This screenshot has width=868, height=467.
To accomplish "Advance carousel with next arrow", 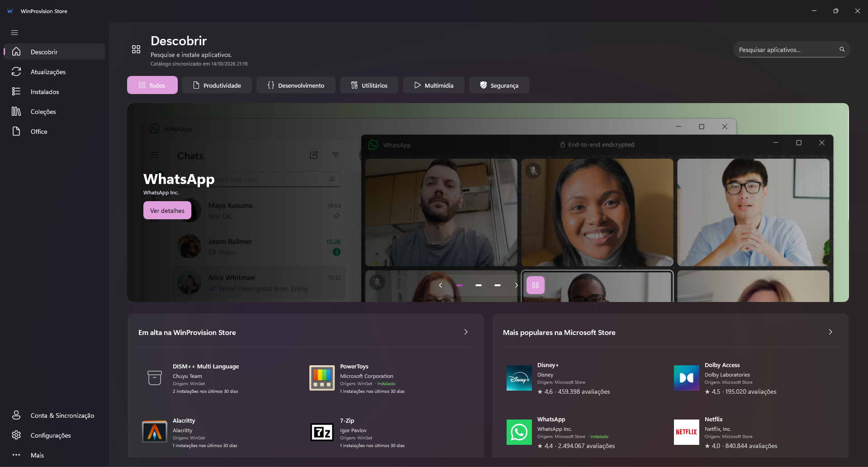I will tap(516, 285).
